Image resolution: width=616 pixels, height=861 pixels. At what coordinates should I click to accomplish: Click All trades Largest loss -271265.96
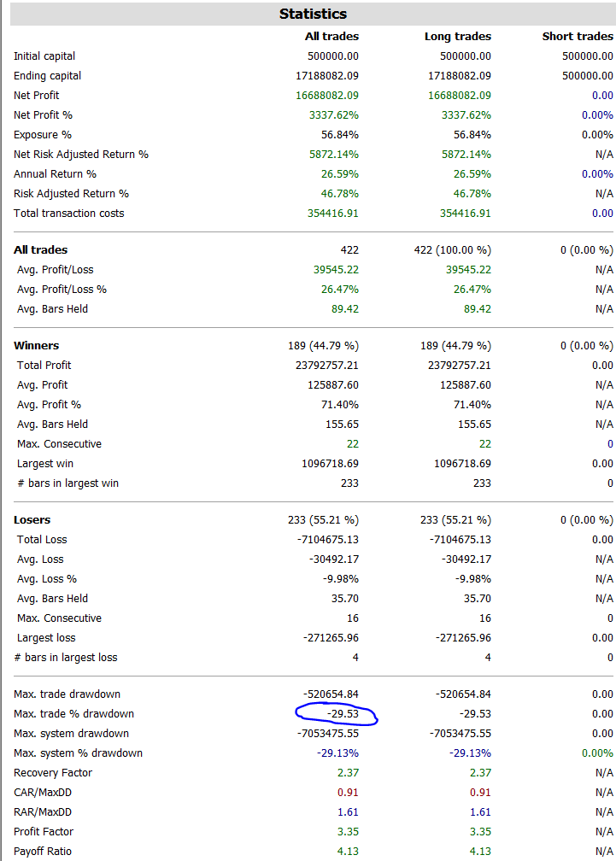tap(331, 637)
